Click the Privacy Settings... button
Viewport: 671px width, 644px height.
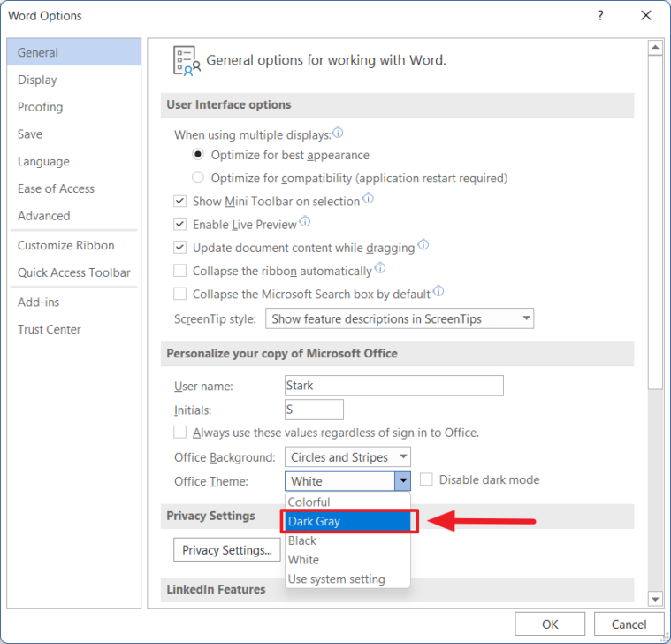tap(227, 550)
